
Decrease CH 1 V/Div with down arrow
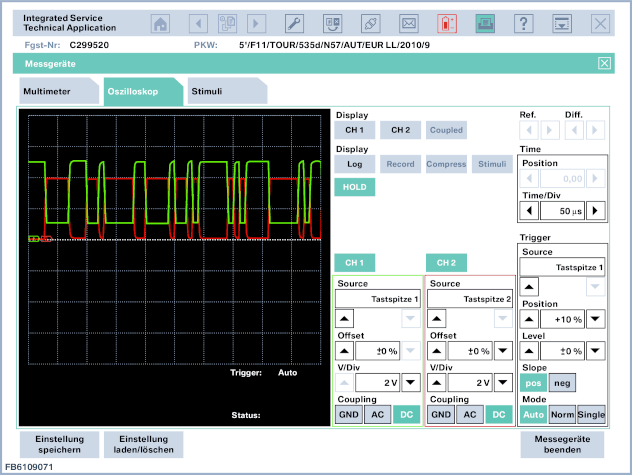[410, 382]
